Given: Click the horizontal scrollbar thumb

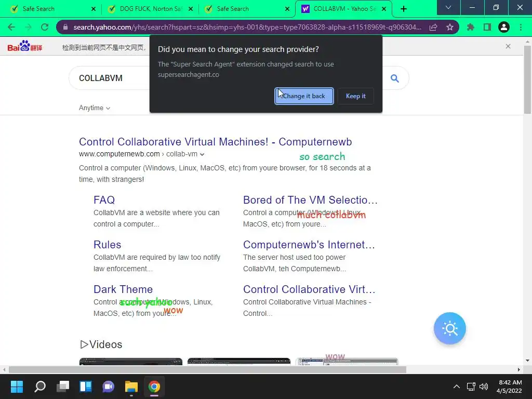Looking at the screenshot, I should coord(207,369).
